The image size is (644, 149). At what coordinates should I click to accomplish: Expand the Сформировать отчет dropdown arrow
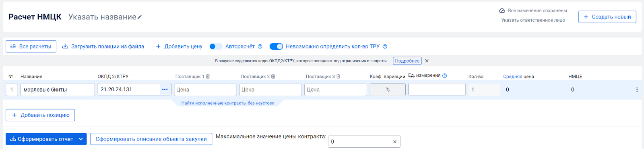click(x=81, y=139)
